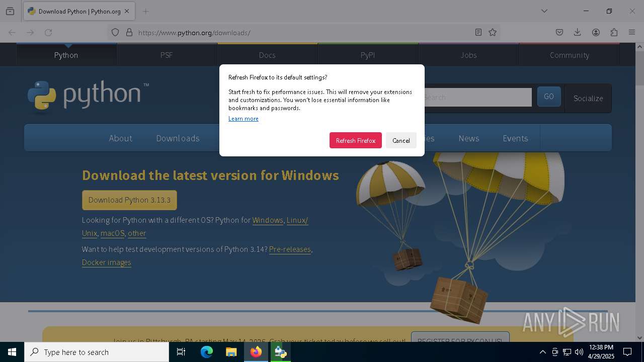Select the Community top navigation tab
This screenshot has height=362, width=644.
tap(569, 55)
